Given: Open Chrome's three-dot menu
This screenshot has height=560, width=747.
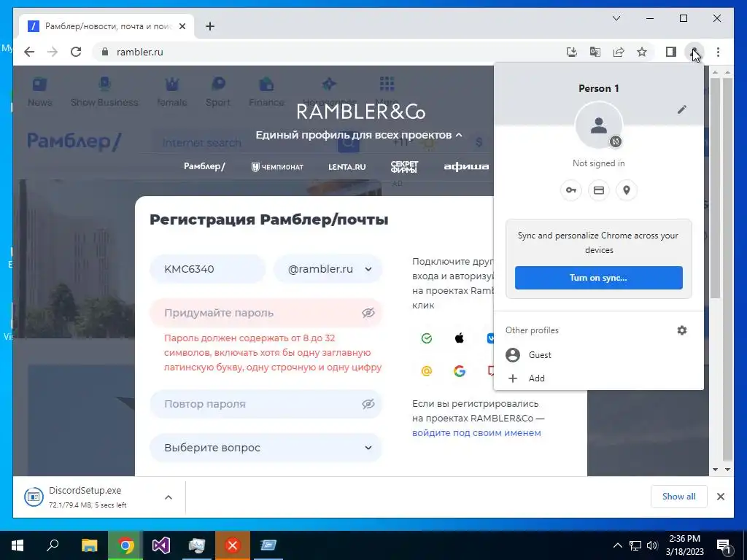Looking at the screenshot, I should [x=718, y=52].
